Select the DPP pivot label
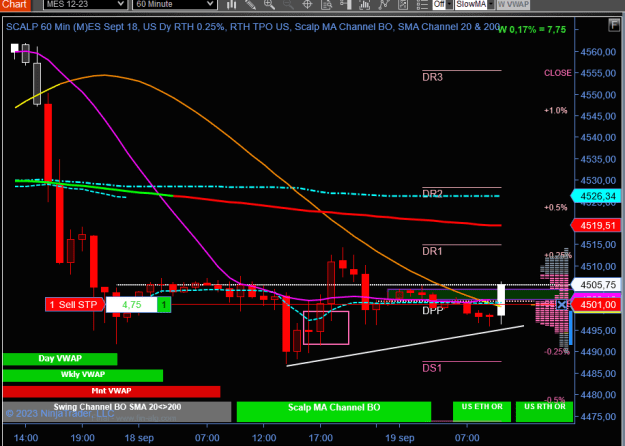This screenshot has width=625, height=446. click(432, 310)
